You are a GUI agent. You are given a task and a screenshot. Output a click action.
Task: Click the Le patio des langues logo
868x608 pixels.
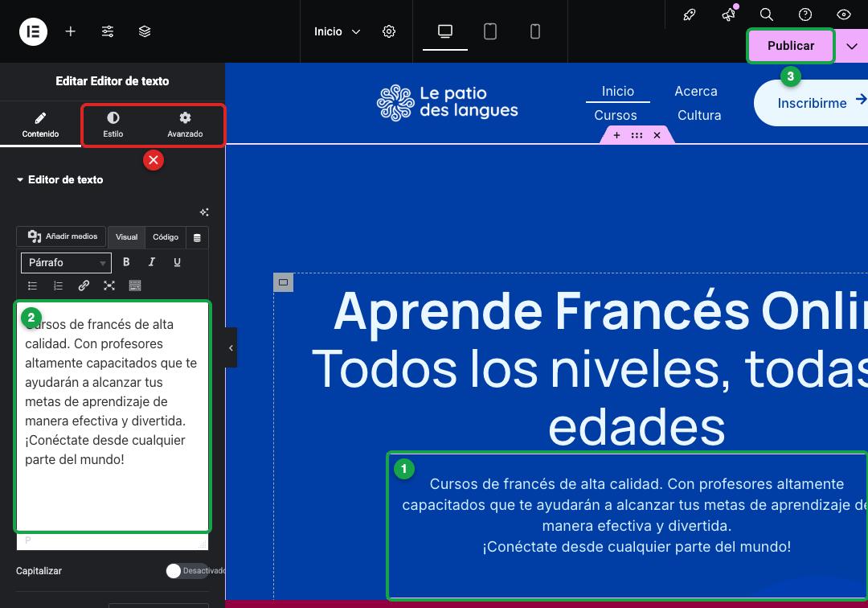(x=448, y=102)
